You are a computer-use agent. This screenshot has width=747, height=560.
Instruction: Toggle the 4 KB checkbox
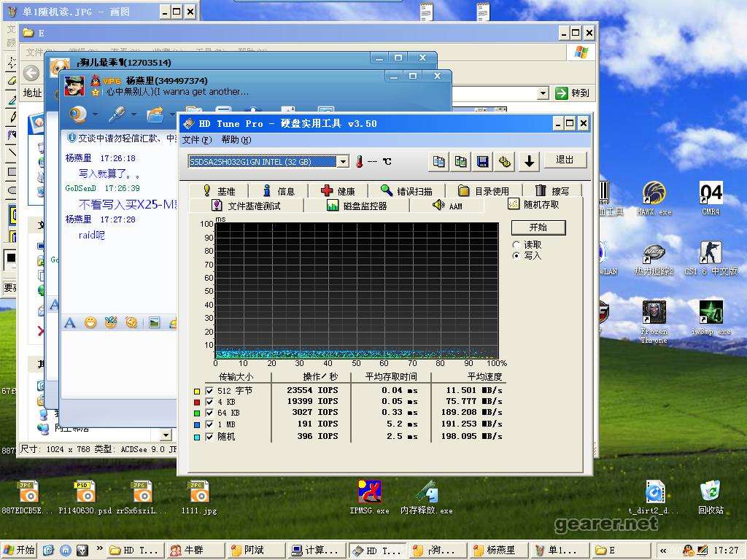[x=209, y=402]
